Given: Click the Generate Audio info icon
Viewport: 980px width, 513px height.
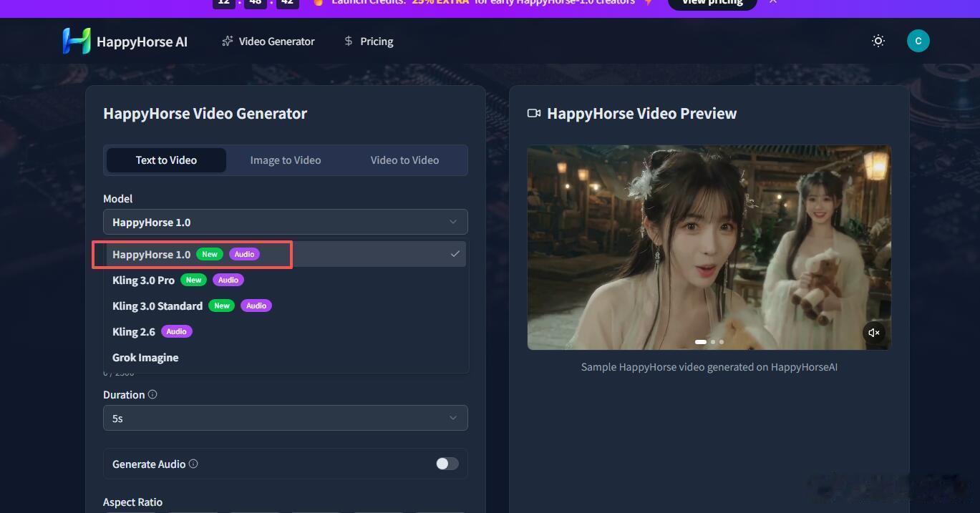Looking at the screenshot, I should 193,464.
